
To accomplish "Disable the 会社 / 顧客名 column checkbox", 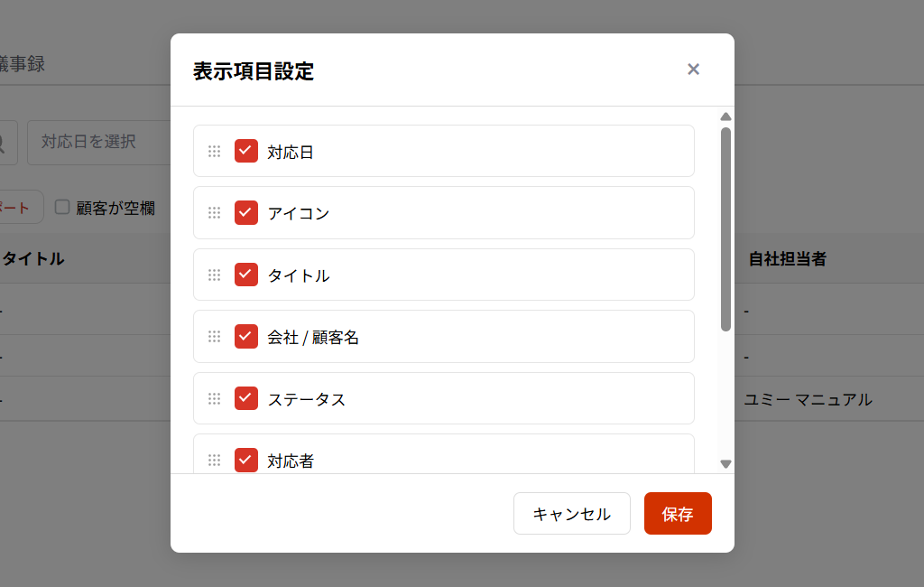I will click(x=246, y=336).
